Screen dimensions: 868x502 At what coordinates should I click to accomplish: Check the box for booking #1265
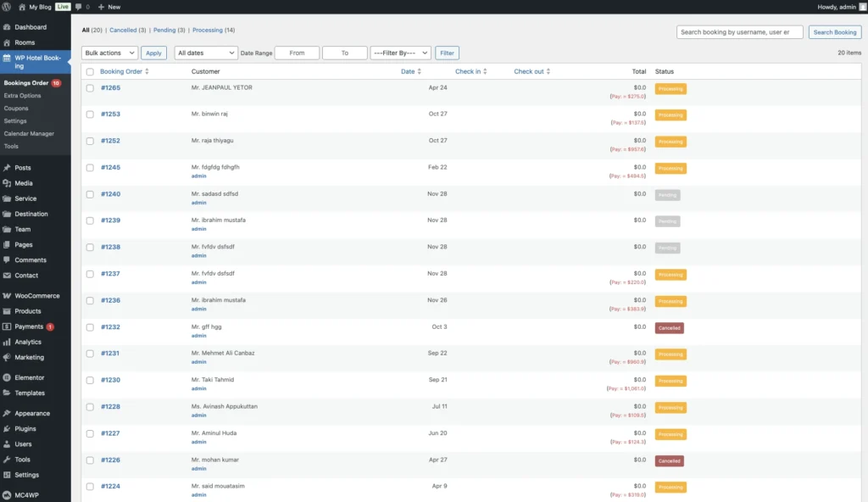[90, 88]
